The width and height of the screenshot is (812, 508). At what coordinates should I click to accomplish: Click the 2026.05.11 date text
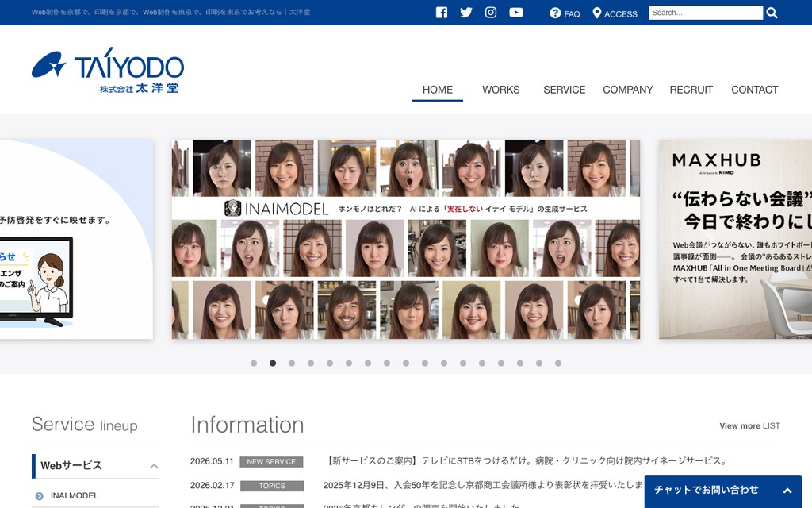click(x=212, y=461)
